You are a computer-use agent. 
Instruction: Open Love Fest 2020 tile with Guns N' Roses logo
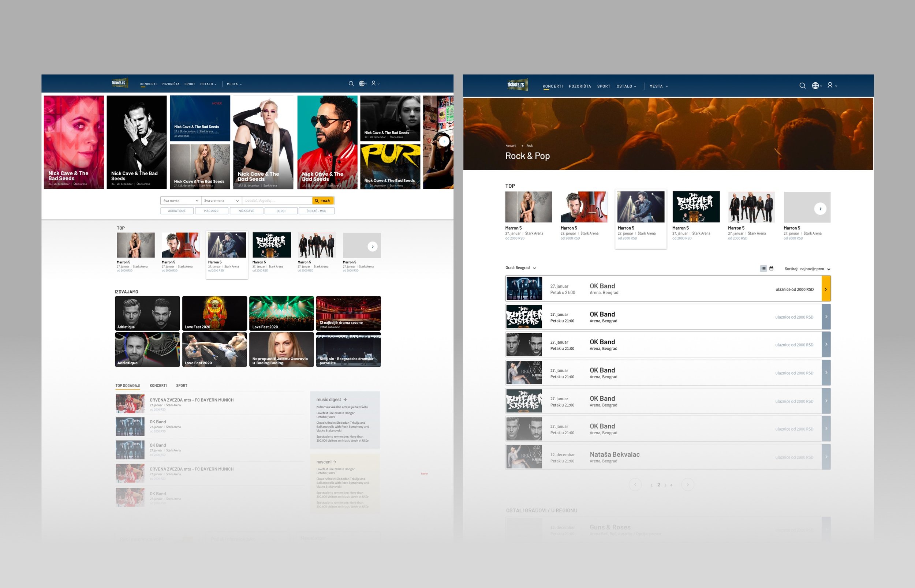[x=214, y=313]
